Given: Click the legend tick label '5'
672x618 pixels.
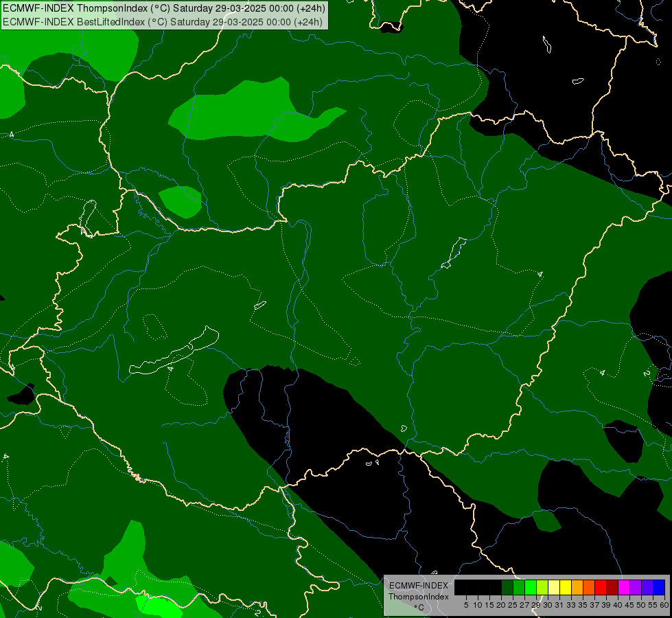Looking at the screenshot, I should coord(466,605).
